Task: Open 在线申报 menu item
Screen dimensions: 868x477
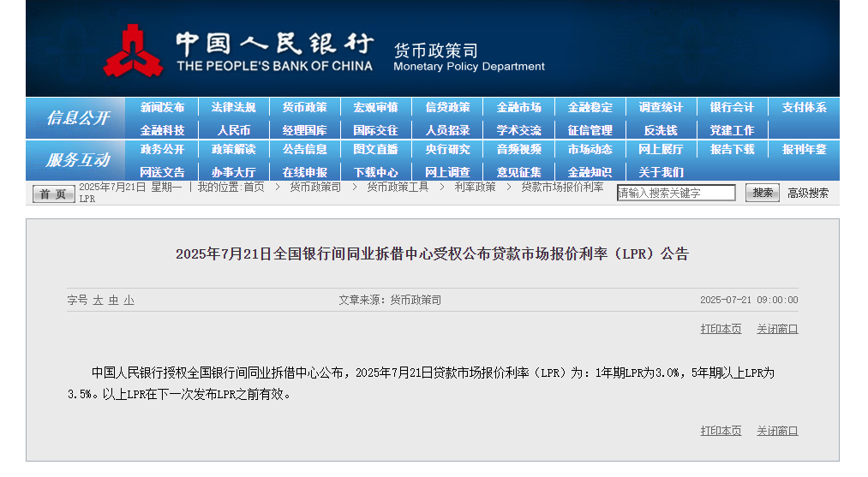Action: pyautogui.click(x=304, y=173)
